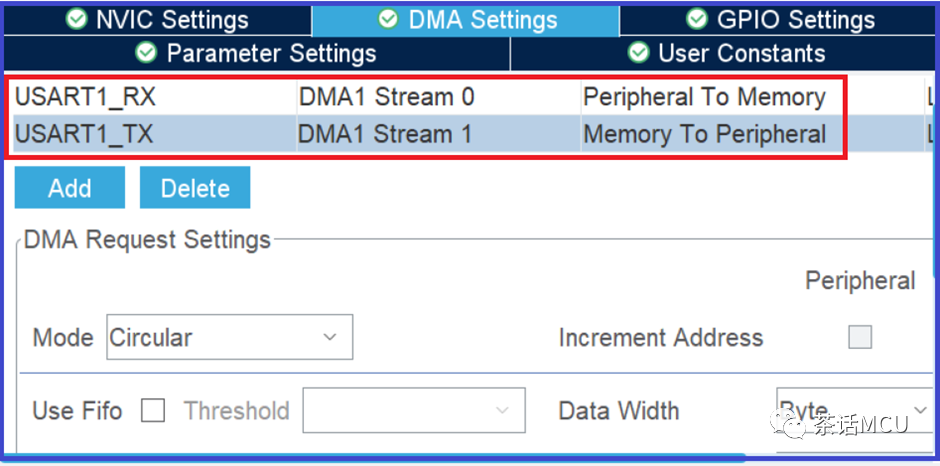Enable the Peripheral Increment Address checkbox

pos(860,338)
